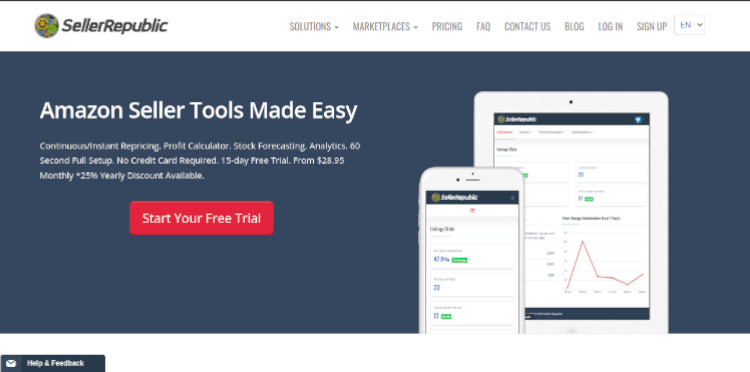This screenshot has width=750, height=372.
Task: Select Contact Us in the navigation
Action: click(x=527, y=27)
